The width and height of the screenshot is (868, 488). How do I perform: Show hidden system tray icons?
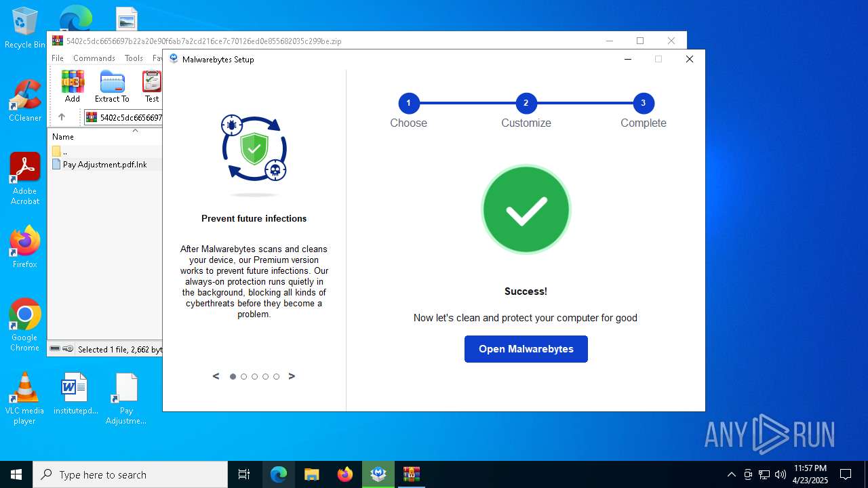(731, 474)
